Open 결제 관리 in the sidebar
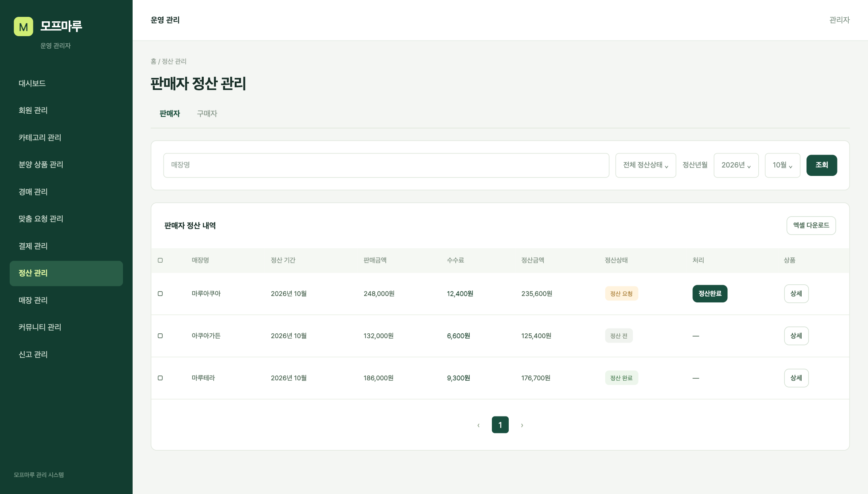The width and height of the screenshot is (868, 494). 66,246
